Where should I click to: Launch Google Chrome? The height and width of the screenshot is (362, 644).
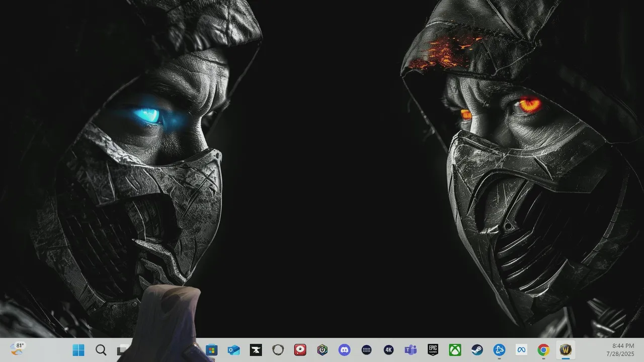(543, 350)
